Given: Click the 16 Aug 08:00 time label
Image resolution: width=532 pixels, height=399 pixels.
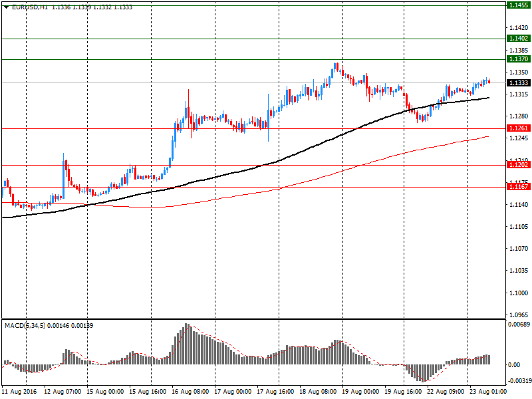Looking at the screenshot, I should [x=190, y=392].
